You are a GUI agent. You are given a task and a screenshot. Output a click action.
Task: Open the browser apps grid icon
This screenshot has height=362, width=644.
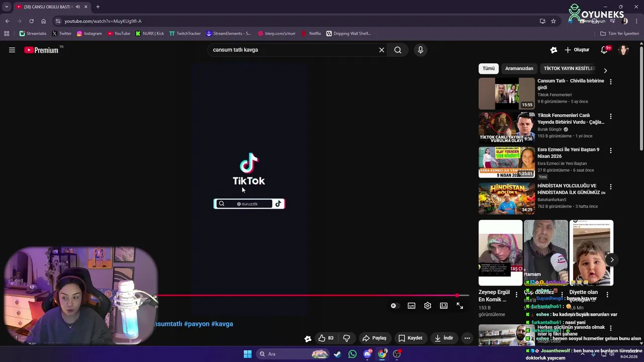7,34
